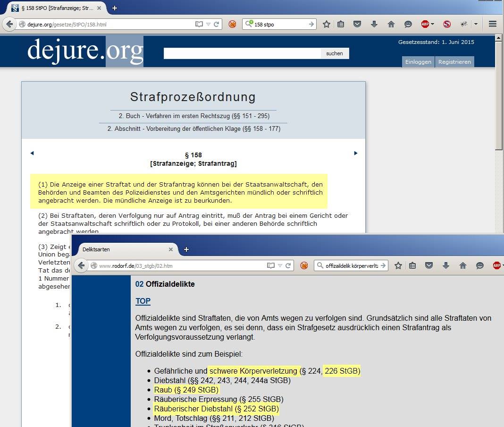Open the developer tools wrench icon in upper toolbar
Image resolution: width=504 pixels, height=427 pixels.
click(464, 24)
